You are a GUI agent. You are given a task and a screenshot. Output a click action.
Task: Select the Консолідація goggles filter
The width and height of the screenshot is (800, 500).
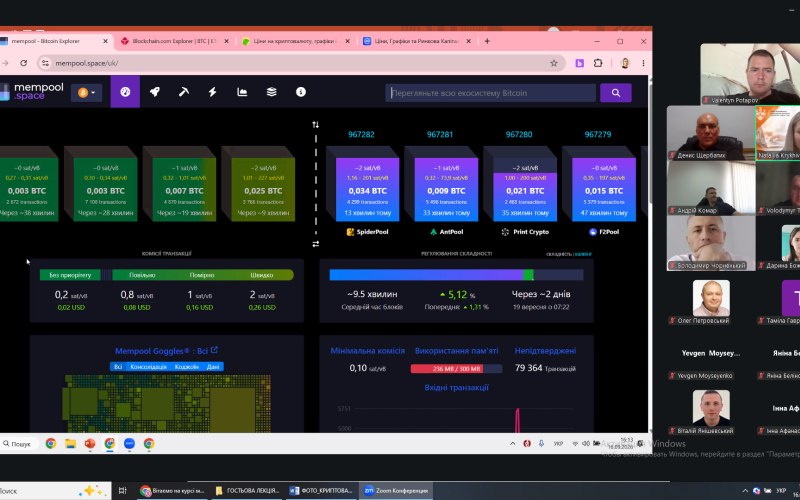148,366
